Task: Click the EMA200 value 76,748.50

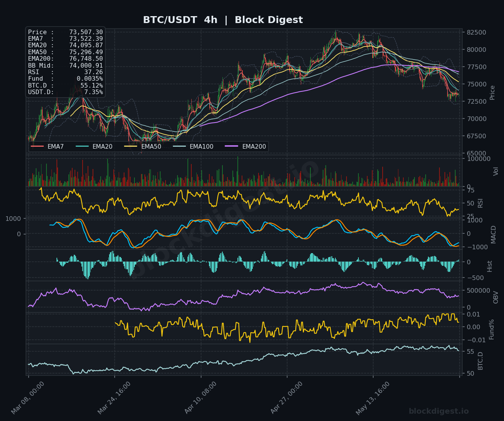Action: pyautogui.click(x=86, y=59)
